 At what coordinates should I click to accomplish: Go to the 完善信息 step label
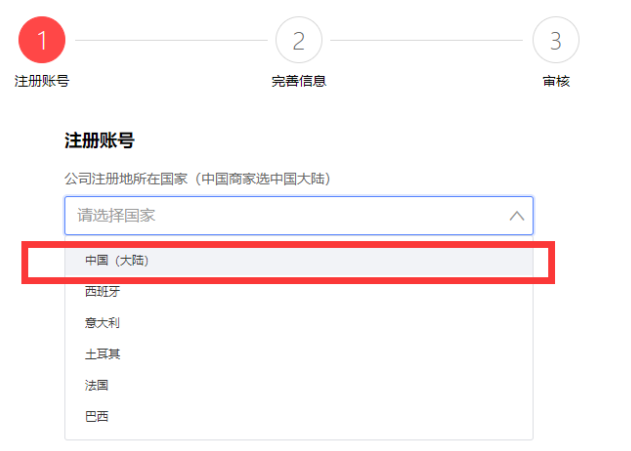click(298, 81)
